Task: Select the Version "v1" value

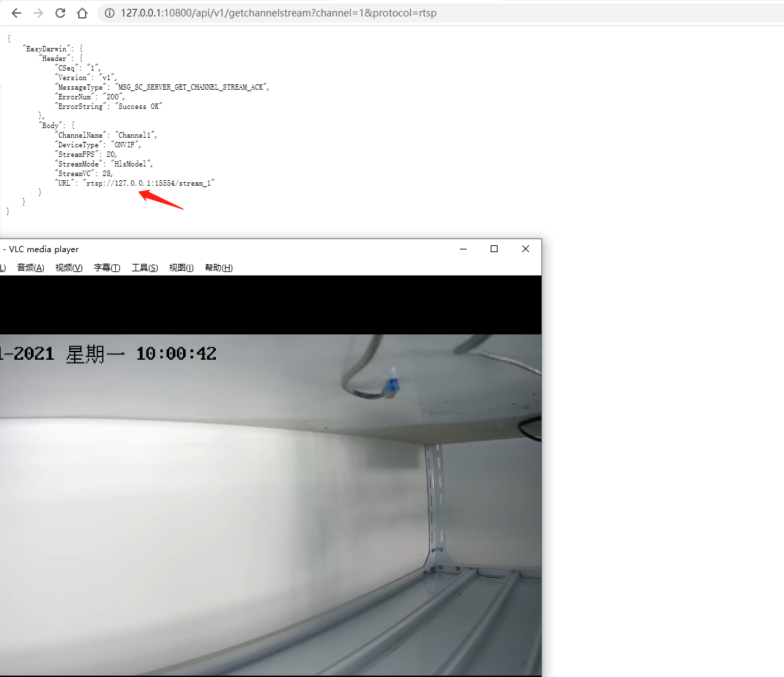Action: coord(107,78)
